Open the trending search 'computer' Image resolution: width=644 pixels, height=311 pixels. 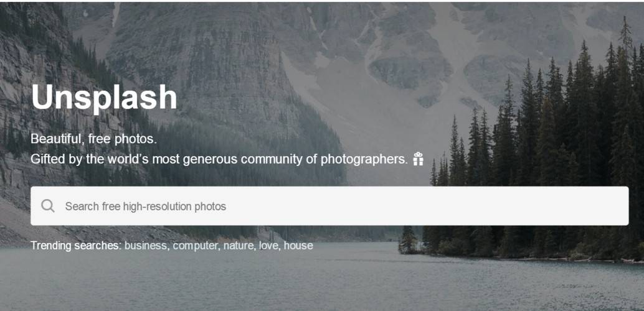196,246
